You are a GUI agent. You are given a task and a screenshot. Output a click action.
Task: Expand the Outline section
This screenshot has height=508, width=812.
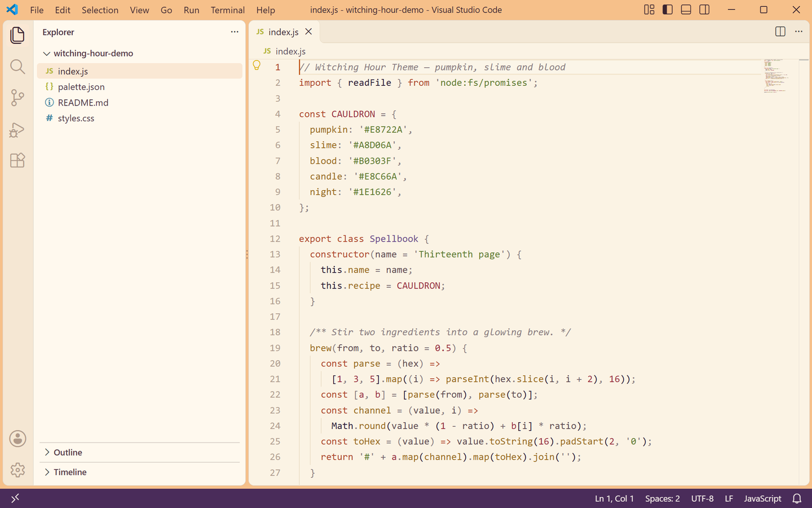(141, 452)
